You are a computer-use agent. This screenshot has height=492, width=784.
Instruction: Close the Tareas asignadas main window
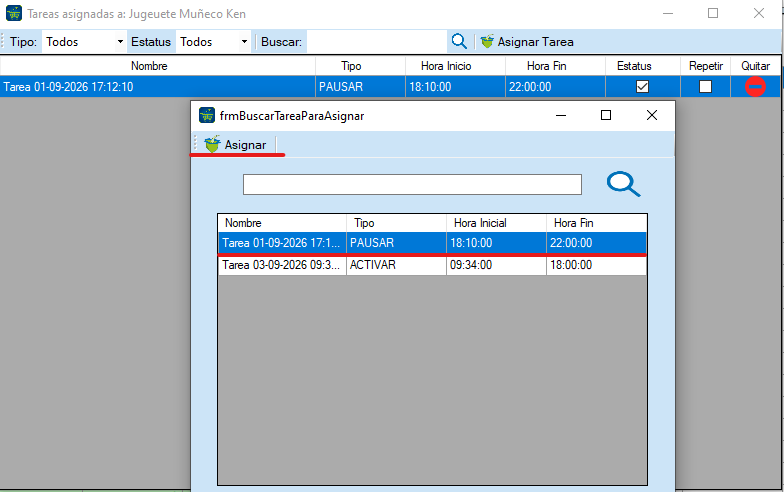[758, 14]
